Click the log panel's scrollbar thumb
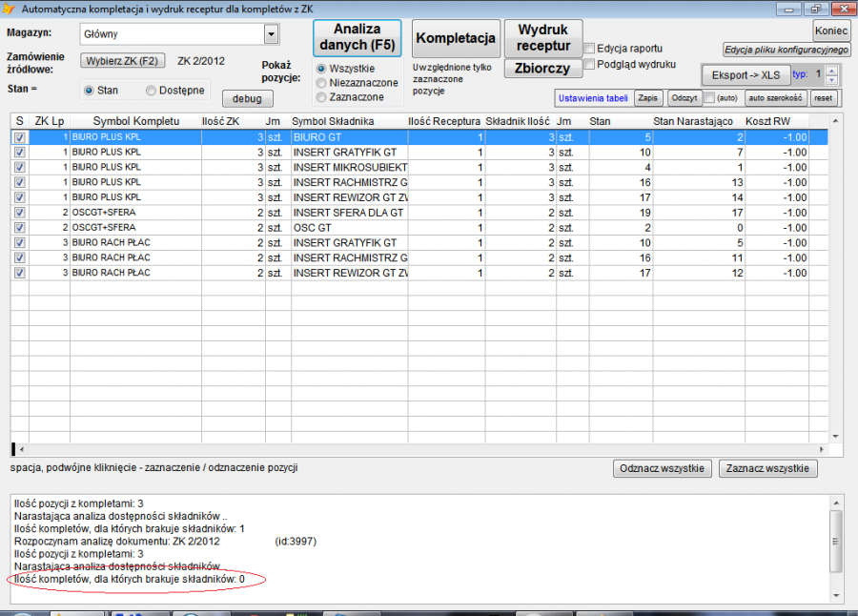Screen dimensions: 858x616 tap(835, 541)
